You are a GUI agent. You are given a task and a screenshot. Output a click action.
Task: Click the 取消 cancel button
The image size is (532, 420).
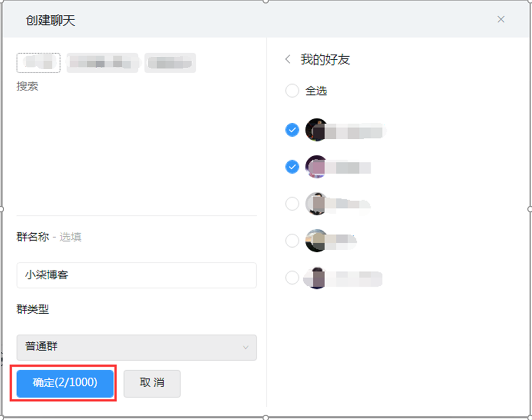(152, 383)
